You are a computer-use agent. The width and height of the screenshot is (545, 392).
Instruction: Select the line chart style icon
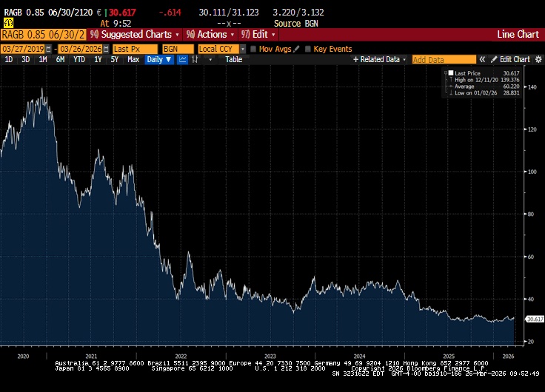tap(182, 59)
